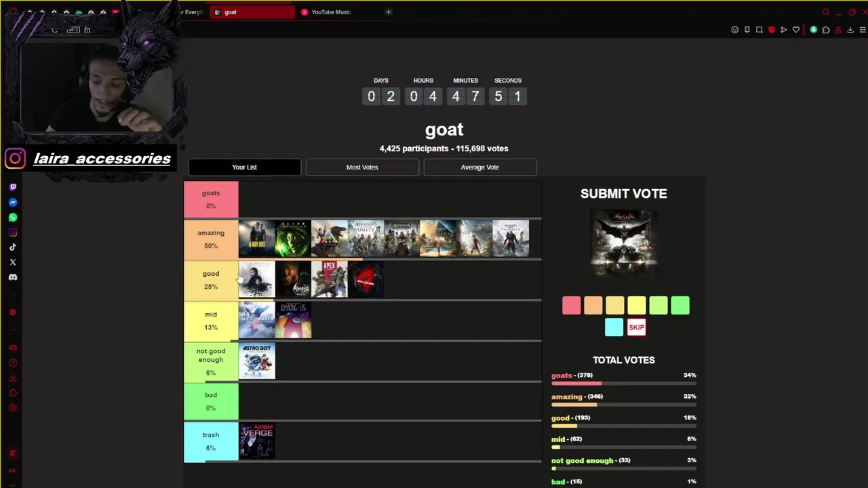Viewport: 868px width, 488px height.
Task: Open TikTok in the browser sidebar
Action: [x=13, y=247]
